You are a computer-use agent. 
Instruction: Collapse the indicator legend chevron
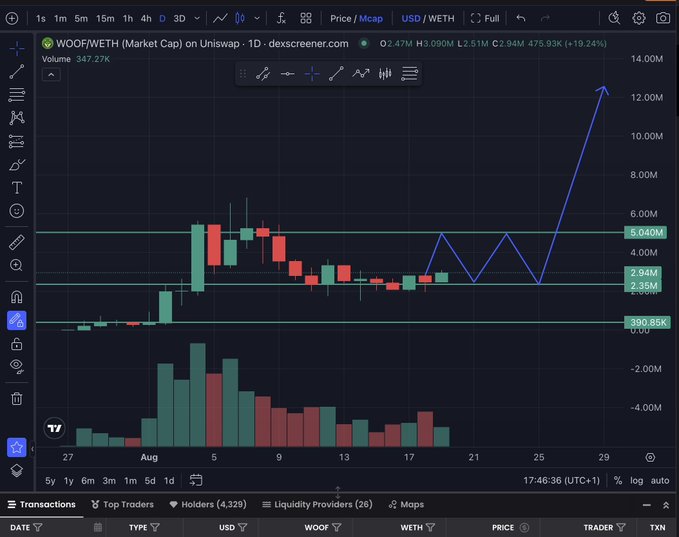51,75
